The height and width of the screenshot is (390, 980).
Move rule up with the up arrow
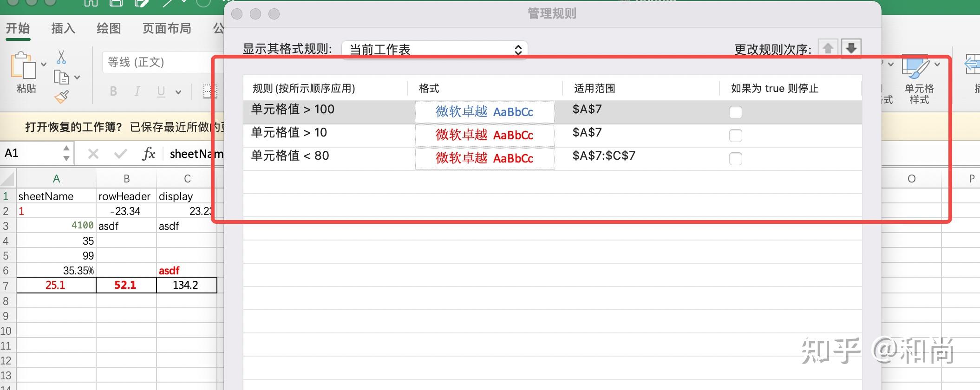(828, 48)
